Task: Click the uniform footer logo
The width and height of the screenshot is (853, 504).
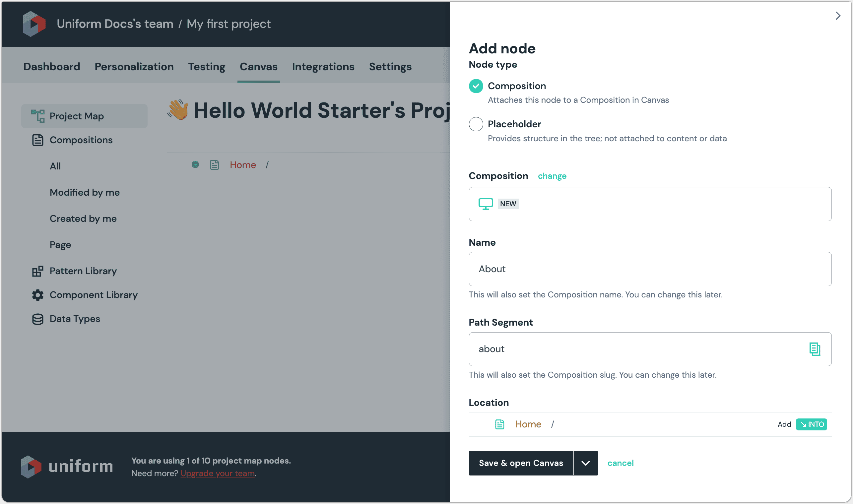Action: click(x=67, y=467)
